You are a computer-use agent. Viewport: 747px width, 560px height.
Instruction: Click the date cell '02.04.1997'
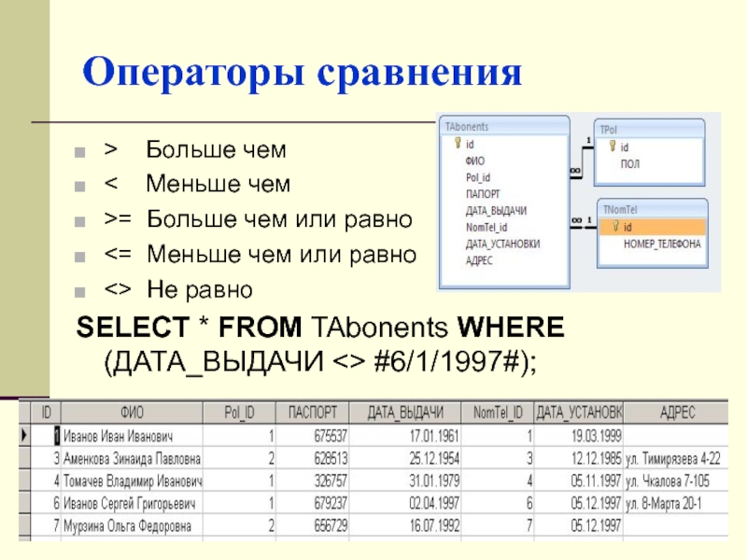coord(405,503)
